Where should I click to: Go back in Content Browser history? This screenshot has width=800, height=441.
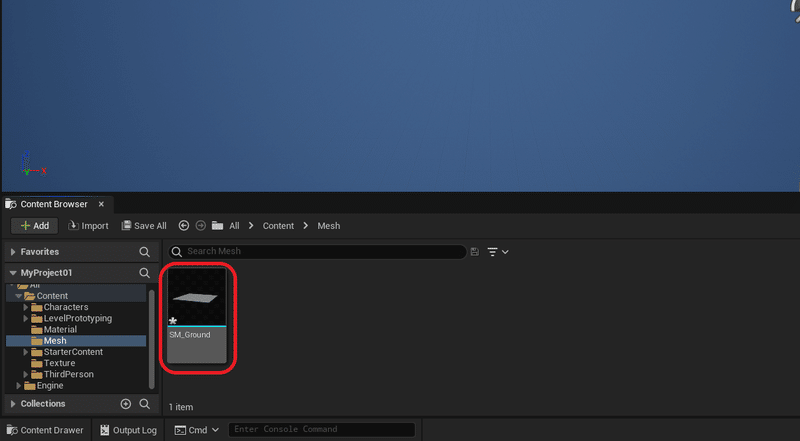point(184,226)
